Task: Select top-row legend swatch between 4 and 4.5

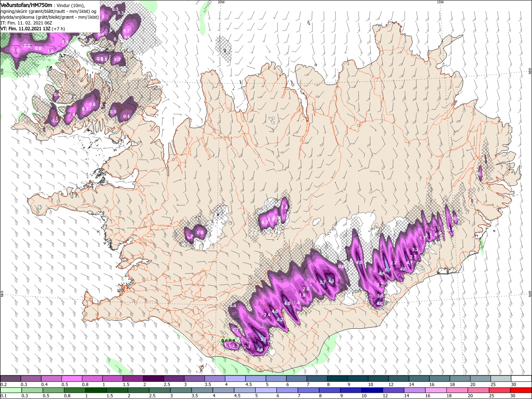Action: 235,379
